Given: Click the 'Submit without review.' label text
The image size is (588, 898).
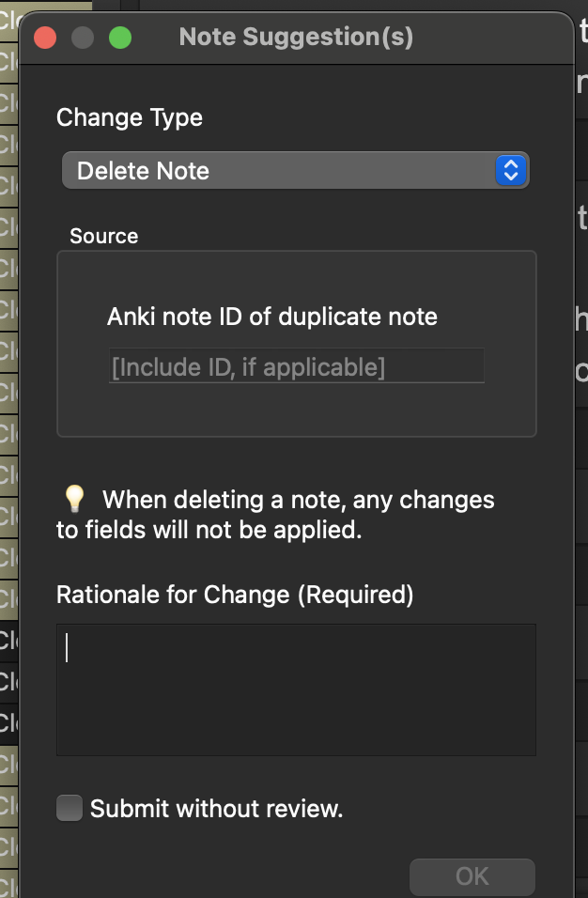Looking at the screenshot, I should pos(216,809).
